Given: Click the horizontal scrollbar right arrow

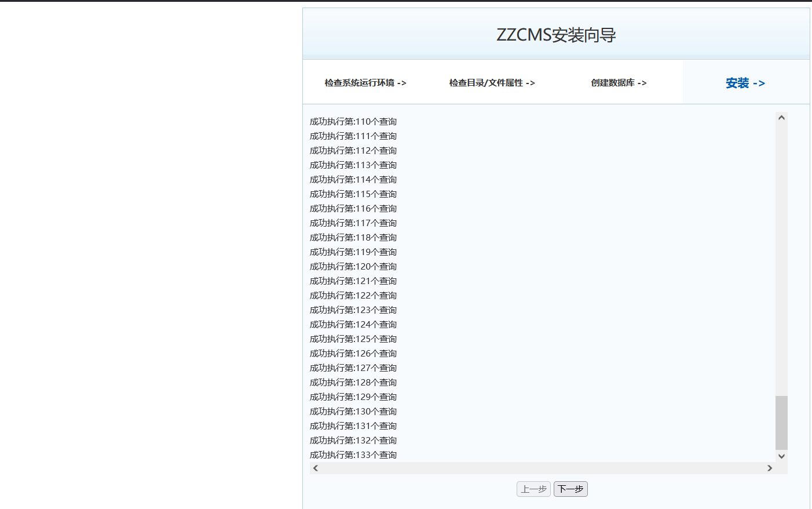Looking at the screenshot, I should (x=770, y=468).
